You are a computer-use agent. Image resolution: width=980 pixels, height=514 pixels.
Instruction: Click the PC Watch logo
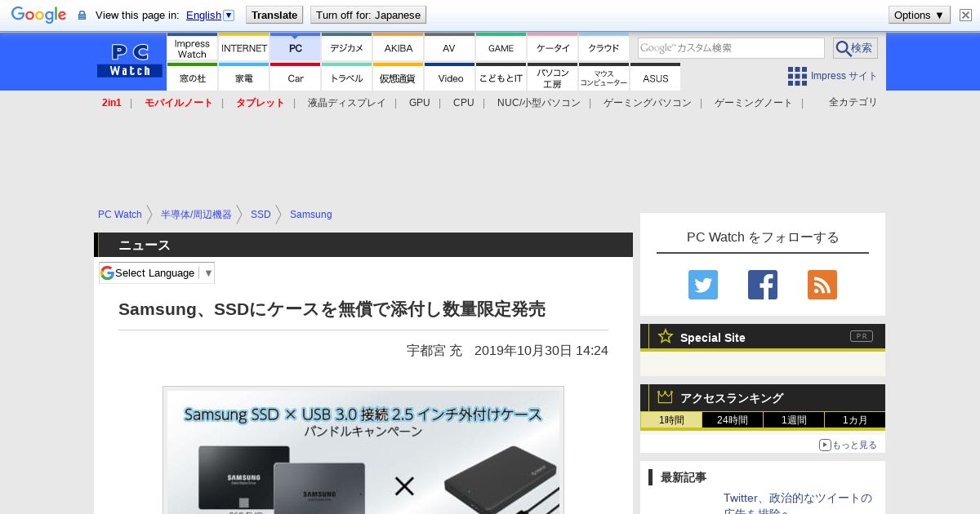pyautogui.click(x=130, y=61)
